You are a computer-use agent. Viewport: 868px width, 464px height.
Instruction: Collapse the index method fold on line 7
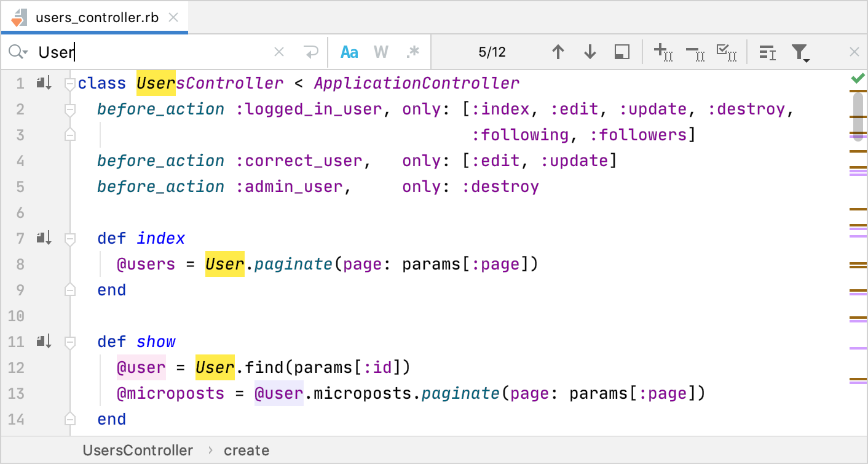click(x=69, y=239)
